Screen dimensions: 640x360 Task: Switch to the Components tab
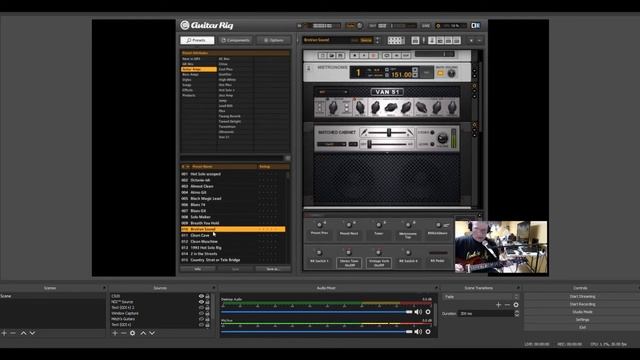pos(236,40)
